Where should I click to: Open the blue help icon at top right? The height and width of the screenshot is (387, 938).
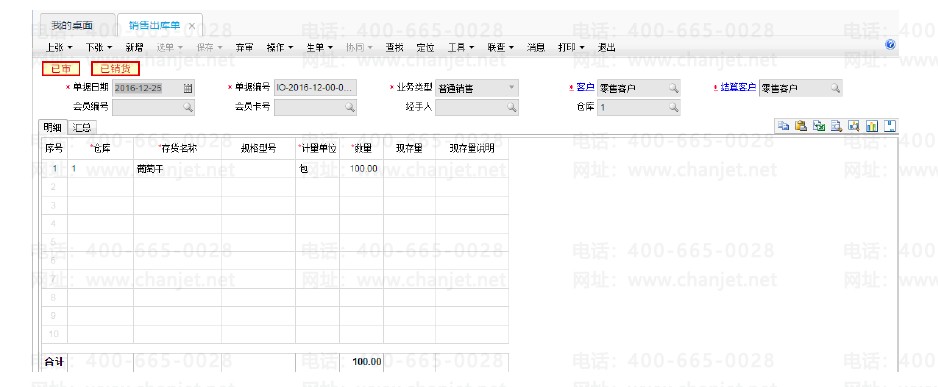click(x=890, y=45)
